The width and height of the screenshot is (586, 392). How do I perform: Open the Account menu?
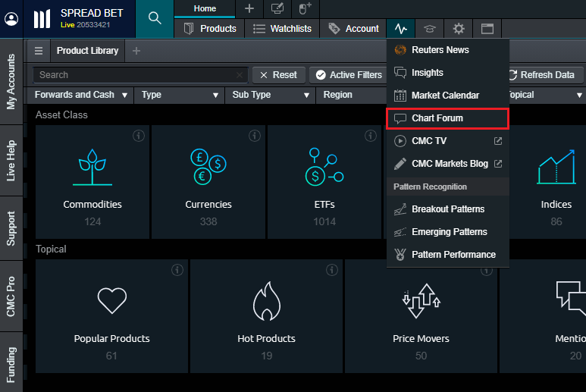(353, 29)
